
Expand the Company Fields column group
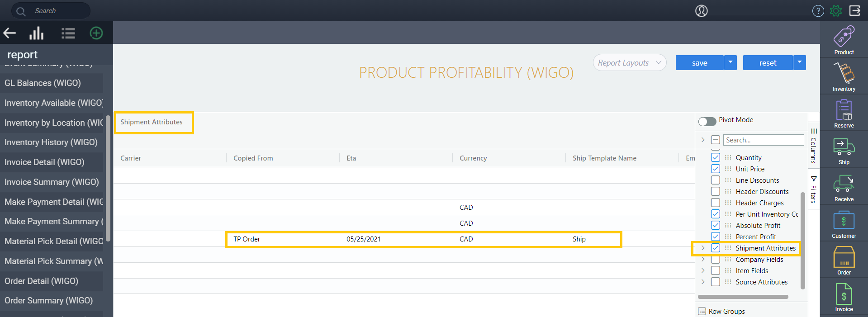click(x=703, y=259)
